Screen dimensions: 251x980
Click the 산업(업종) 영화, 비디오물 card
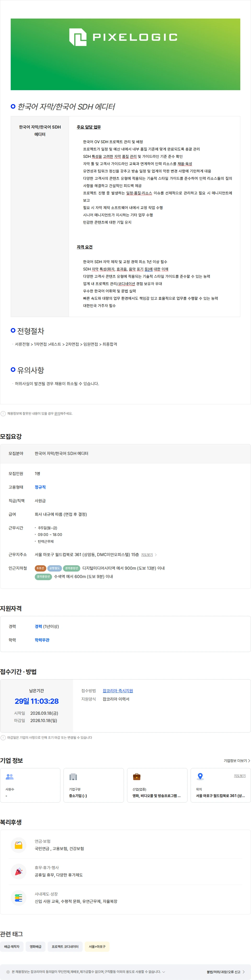157,786
